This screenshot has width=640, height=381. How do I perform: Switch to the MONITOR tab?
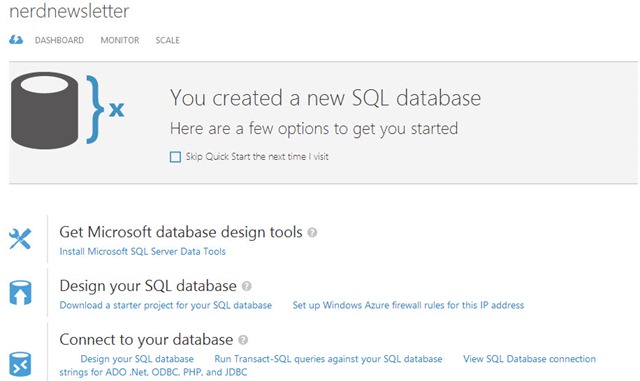(x=120, y=40)
